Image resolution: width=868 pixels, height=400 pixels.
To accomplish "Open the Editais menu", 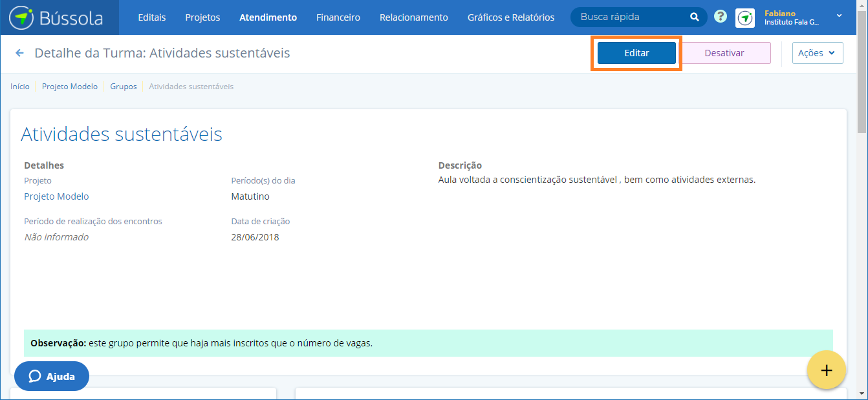I will coord(151,17).
